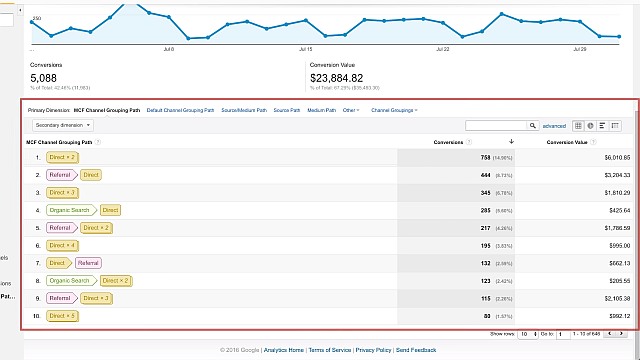Viewport: 640px width, 360px height.
Task: Select Source/Medium Path dimension
Action: pos(244,110)
